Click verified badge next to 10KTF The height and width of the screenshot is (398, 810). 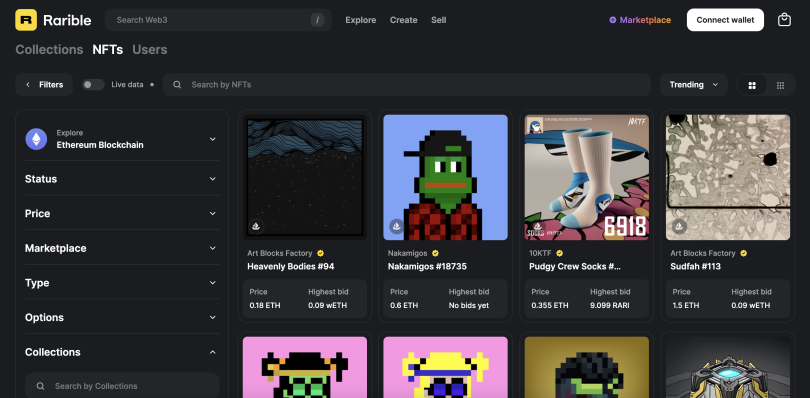(x=559, y=253)
